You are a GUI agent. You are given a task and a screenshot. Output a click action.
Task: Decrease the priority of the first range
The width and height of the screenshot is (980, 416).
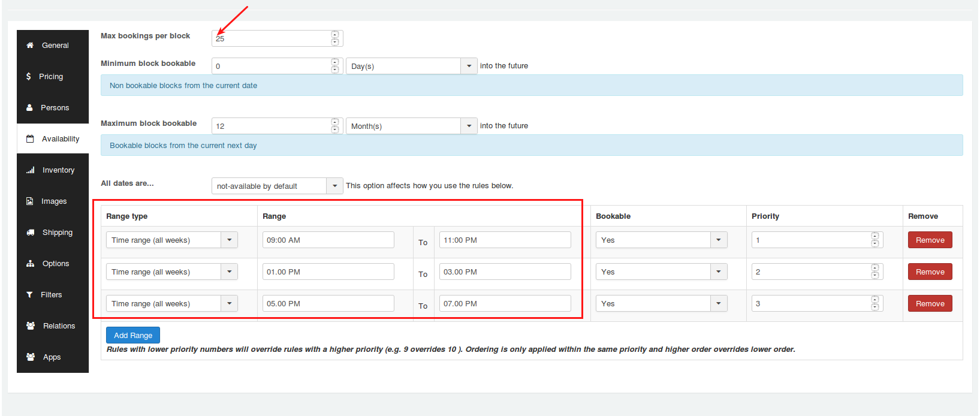875,243
